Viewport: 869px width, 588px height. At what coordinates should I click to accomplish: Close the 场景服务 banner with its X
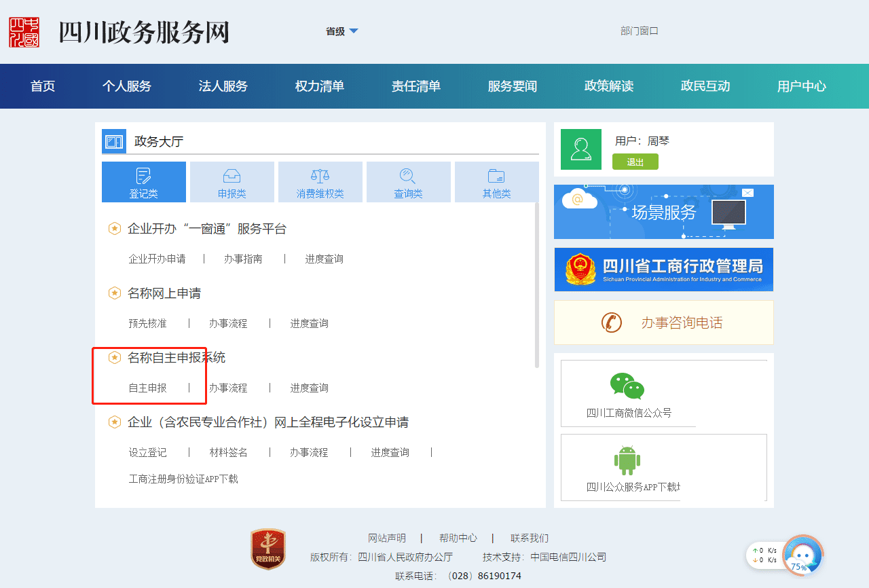[x=747, y=192]
